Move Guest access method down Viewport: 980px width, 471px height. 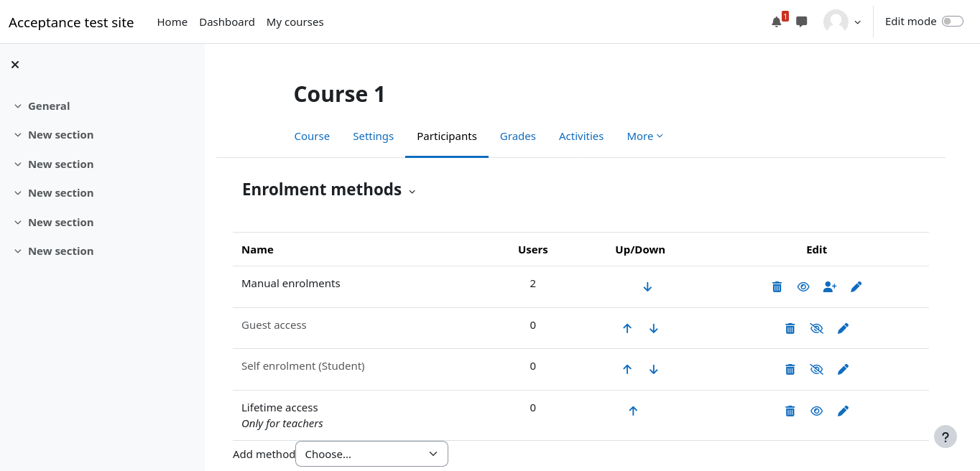coord(654,329)
